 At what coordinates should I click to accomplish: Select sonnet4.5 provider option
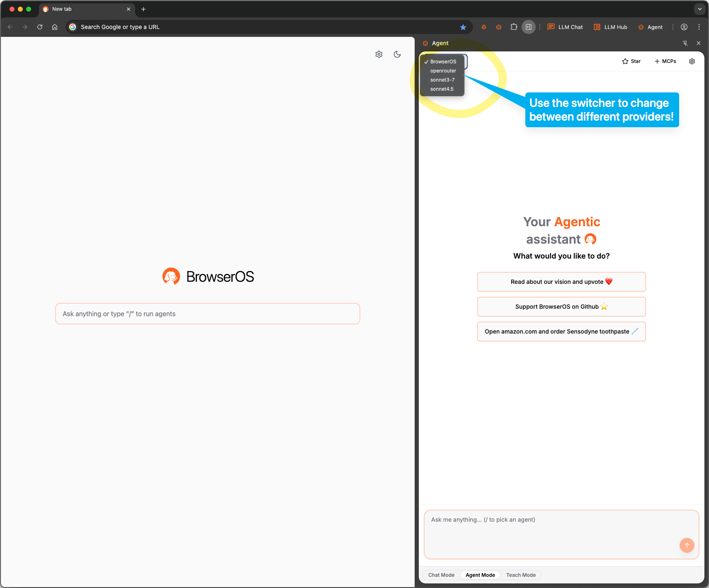[x=442, y=89]
